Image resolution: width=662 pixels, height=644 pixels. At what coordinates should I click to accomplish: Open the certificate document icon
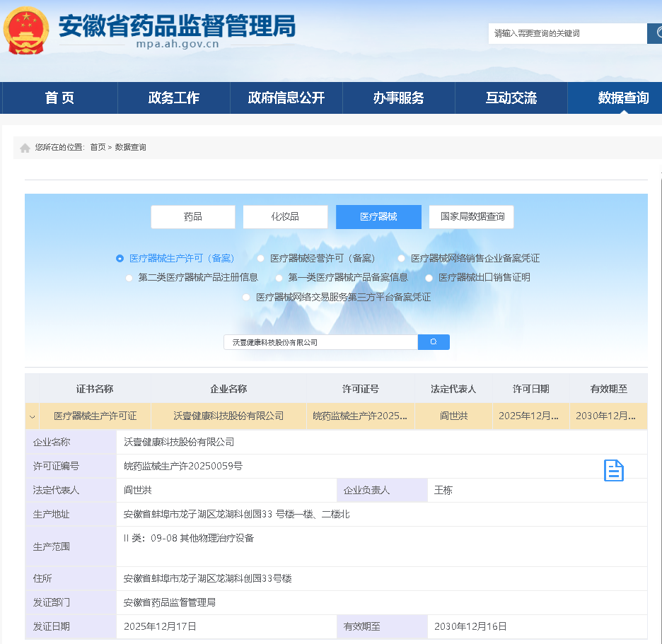[613, 470]
